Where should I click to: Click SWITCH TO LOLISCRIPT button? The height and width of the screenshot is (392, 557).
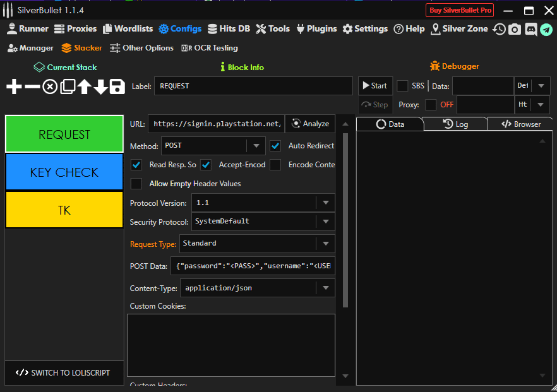(x=64, y=372)
